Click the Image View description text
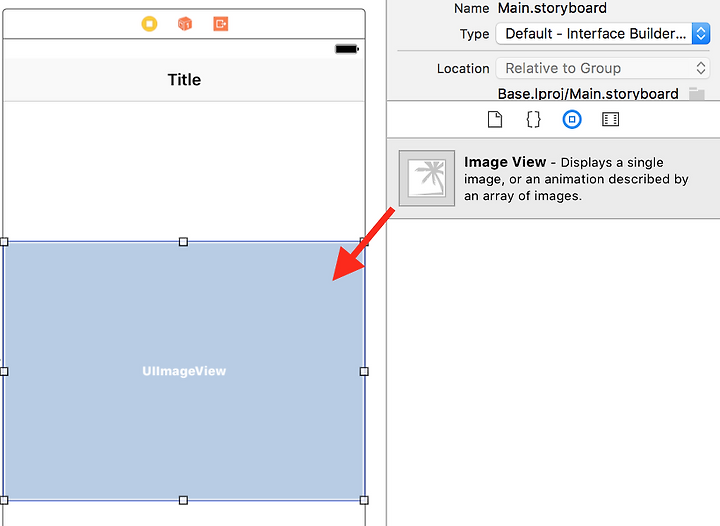Screen dimensions: 720x526 576,179
